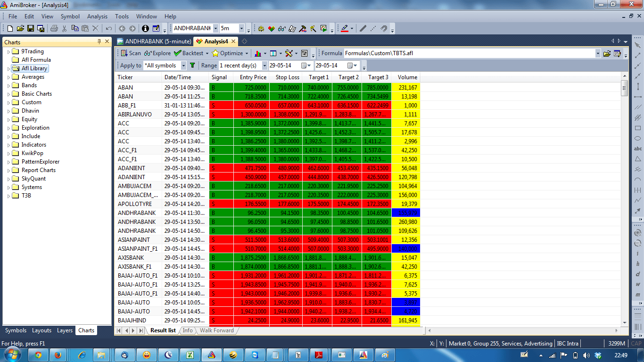Switch to the Layers panel tab
The width and height of the screenshot is (644, 362).
[65, 330]
